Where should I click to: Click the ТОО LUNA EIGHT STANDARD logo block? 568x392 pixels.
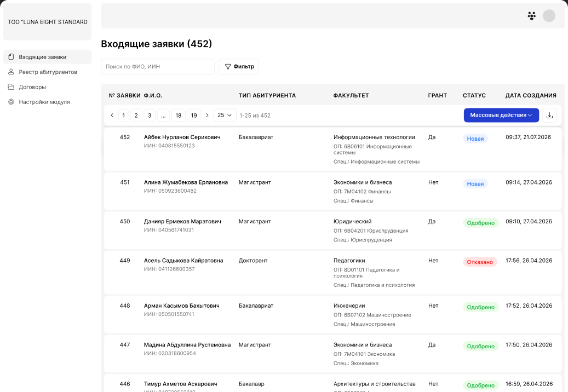(48, 22)
